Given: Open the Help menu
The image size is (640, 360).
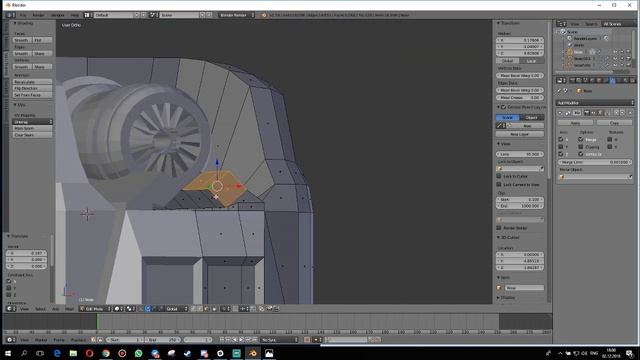Looking at the screenshot, I should [x=74, y=15].
